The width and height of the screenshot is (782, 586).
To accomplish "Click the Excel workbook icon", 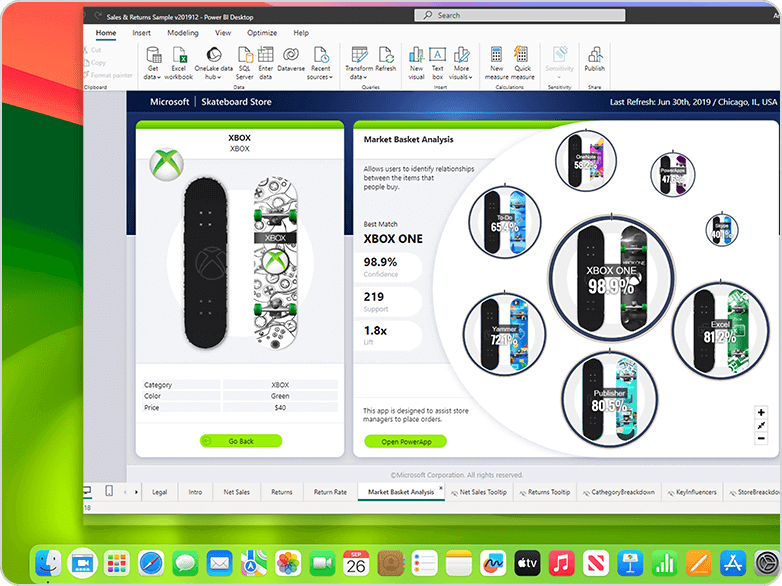I will [x=178, y=57].
